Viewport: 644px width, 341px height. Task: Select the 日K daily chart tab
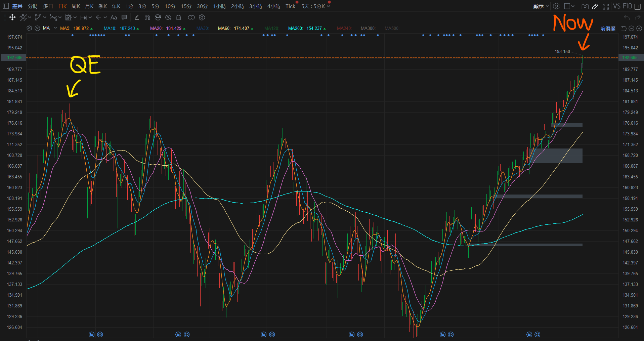[x=62, y=6]
